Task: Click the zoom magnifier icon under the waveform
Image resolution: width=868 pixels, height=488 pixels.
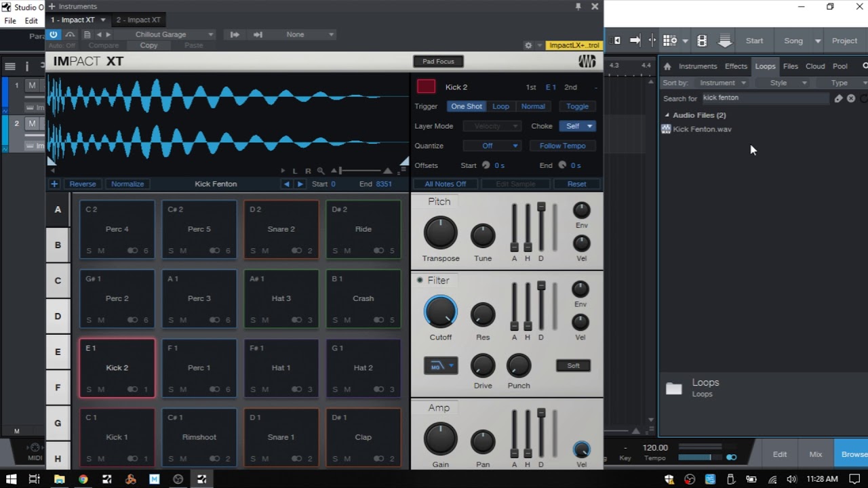Action: pos(320,171)
